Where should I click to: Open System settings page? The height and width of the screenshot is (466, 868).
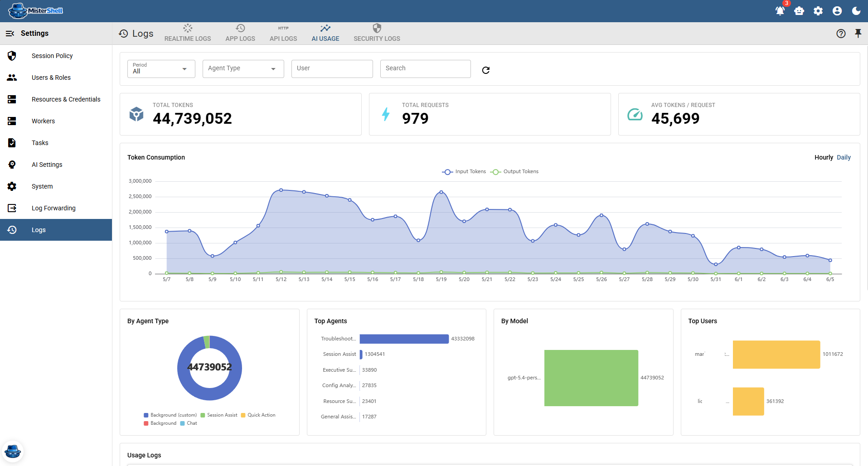coord(56,186)
